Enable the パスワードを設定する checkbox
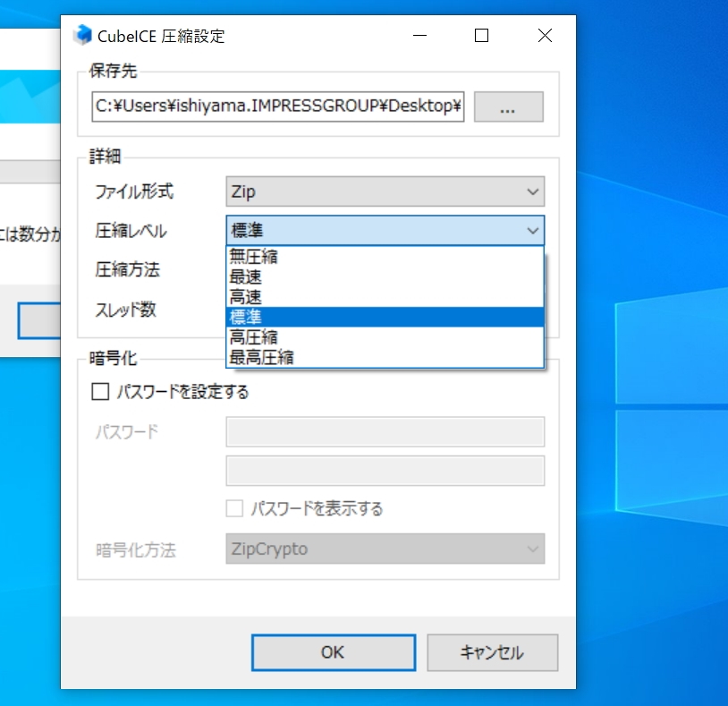Image resolution: width=728 pixels, height=706 pixels. [x=100, y=391]
